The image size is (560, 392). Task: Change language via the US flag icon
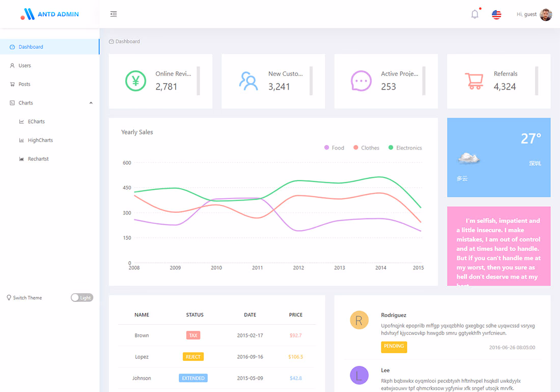point(496,14)
